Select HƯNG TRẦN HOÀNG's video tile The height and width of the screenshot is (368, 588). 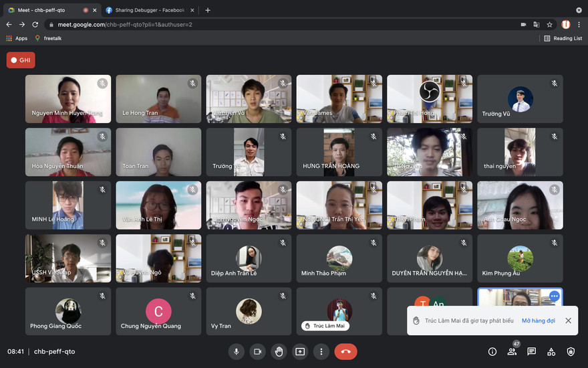click(339, 152)
